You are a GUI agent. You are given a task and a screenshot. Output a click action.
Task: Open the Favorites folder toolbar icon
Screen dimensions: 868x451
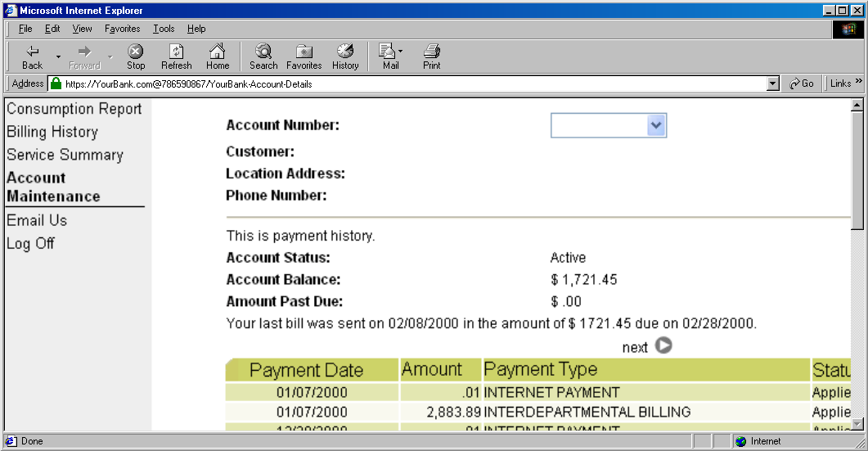304,52
